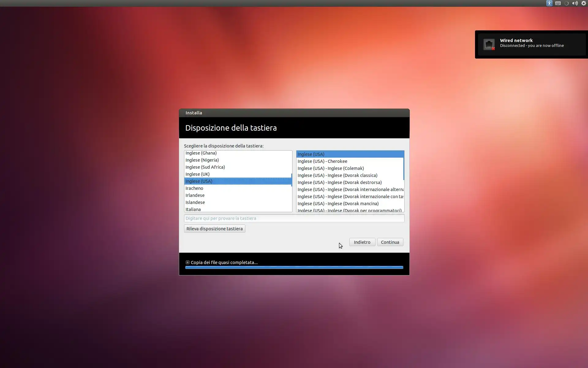
Task: Open the system settings gear menu
Action: (584, 3)
